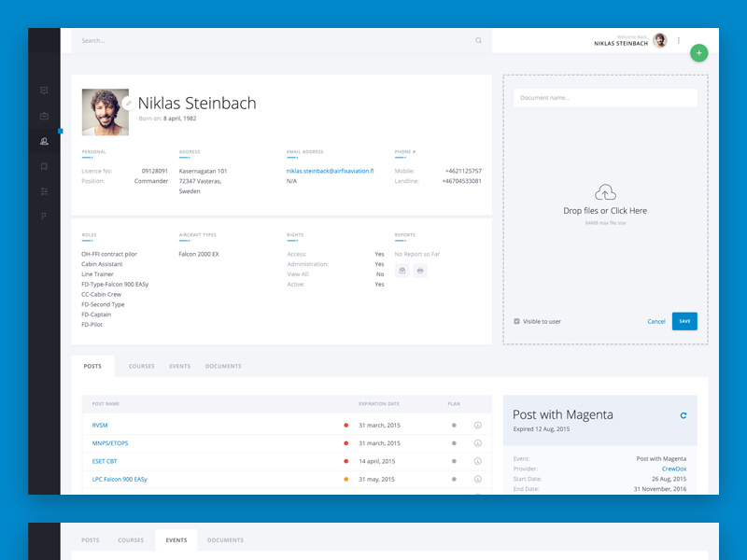
Task: Select the settings sliders icon in the sidebar
Action: (46, 191)
